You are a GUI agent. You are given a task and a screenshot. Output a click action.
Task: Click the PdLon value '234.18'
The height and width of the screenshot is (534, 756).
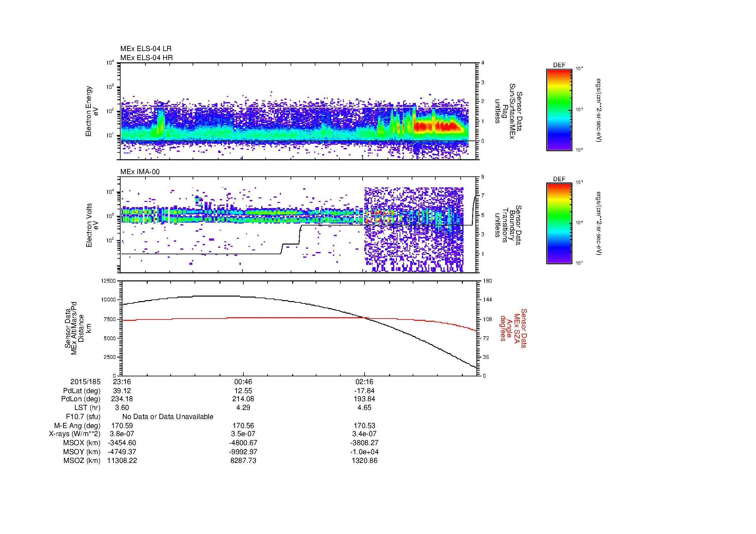point(122,399)
